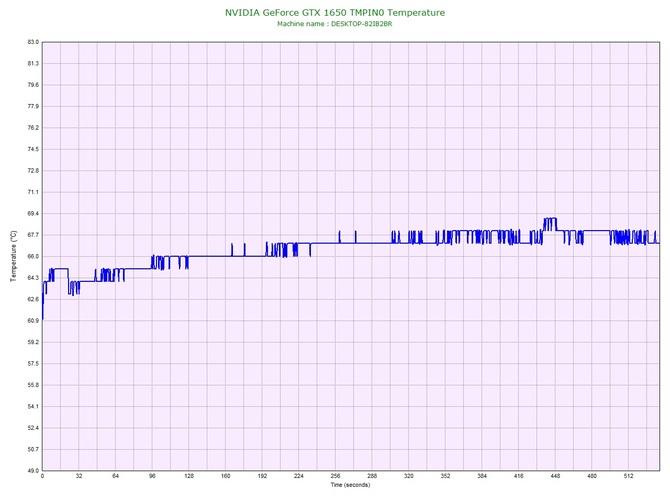Click the 77.9 temperature axis tick label
The width and height of the screenshot is (670, 502).
point(33,106)
